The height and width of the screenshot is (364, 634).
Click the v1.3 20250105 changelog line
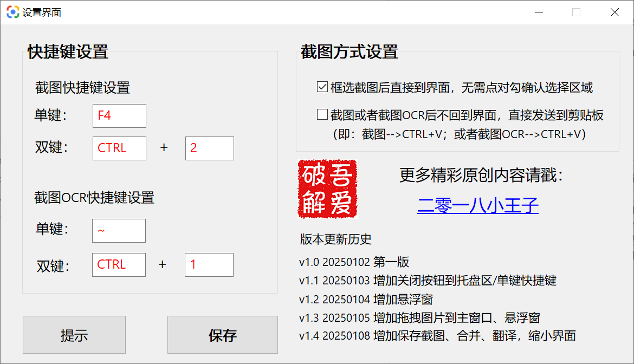(x=420, y=318)
